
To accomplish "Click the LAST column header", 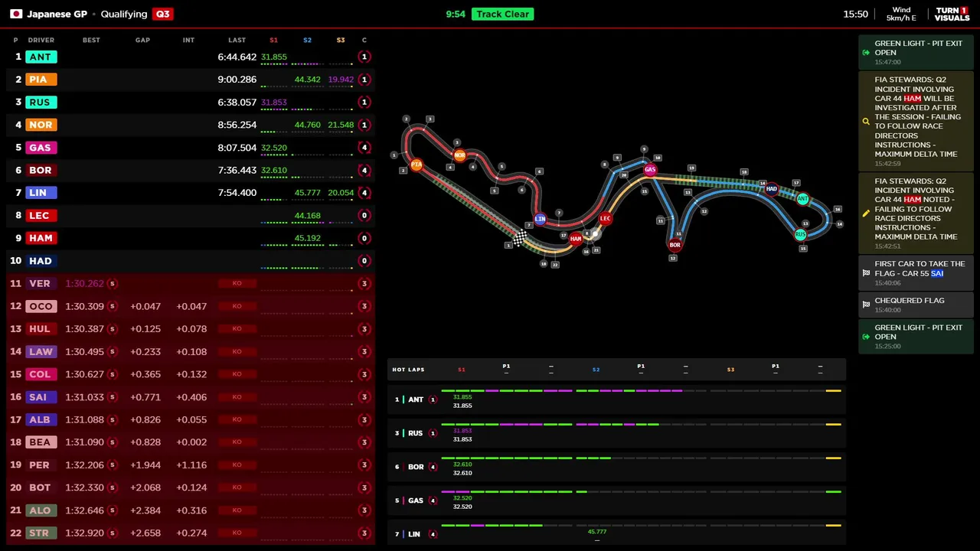I will pyautogui.click(x=237, y=40).
